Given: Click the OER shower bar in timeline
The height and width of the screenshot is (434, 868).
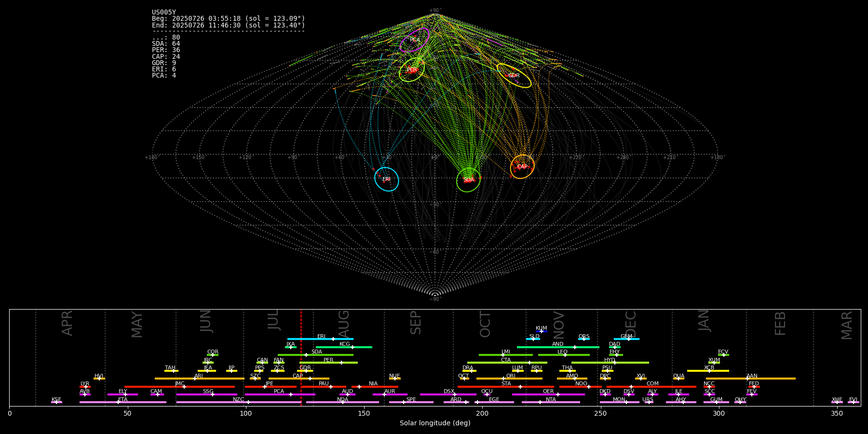Looking at the screenshot, I should [548, 394].
